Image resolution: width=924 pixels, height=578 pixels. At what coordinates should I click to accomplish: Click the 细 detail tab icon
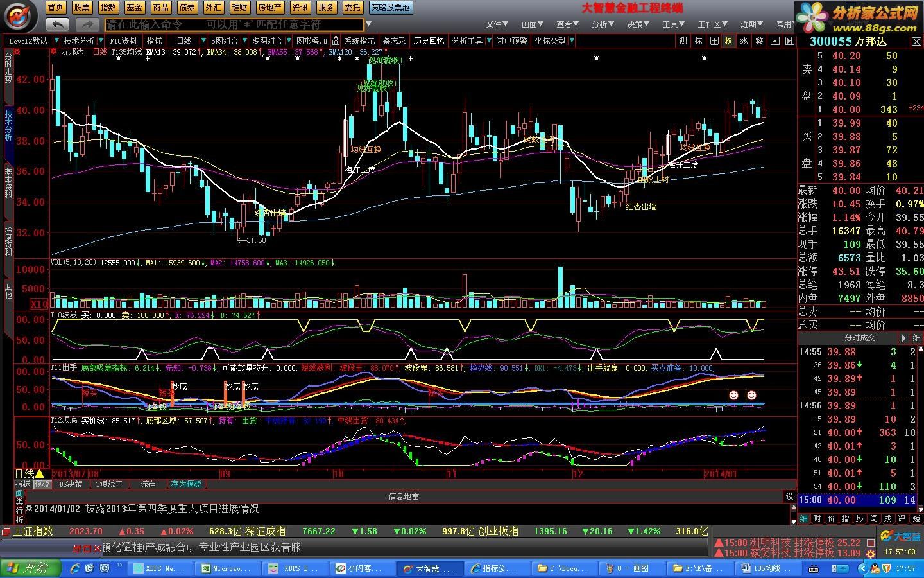(x=803, y=518)
